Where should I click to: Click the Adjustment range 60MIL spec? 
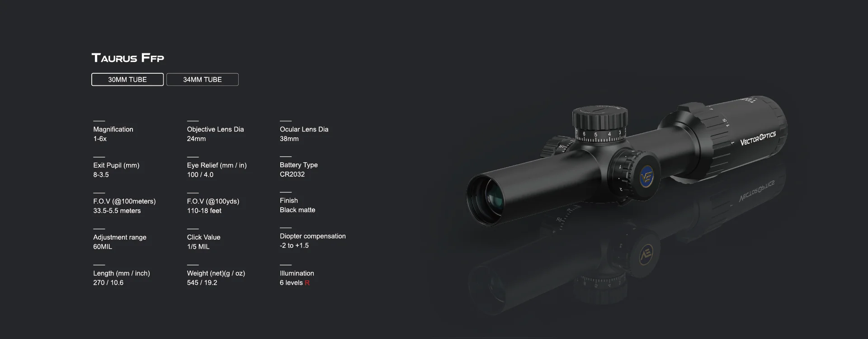coord(120,242)
